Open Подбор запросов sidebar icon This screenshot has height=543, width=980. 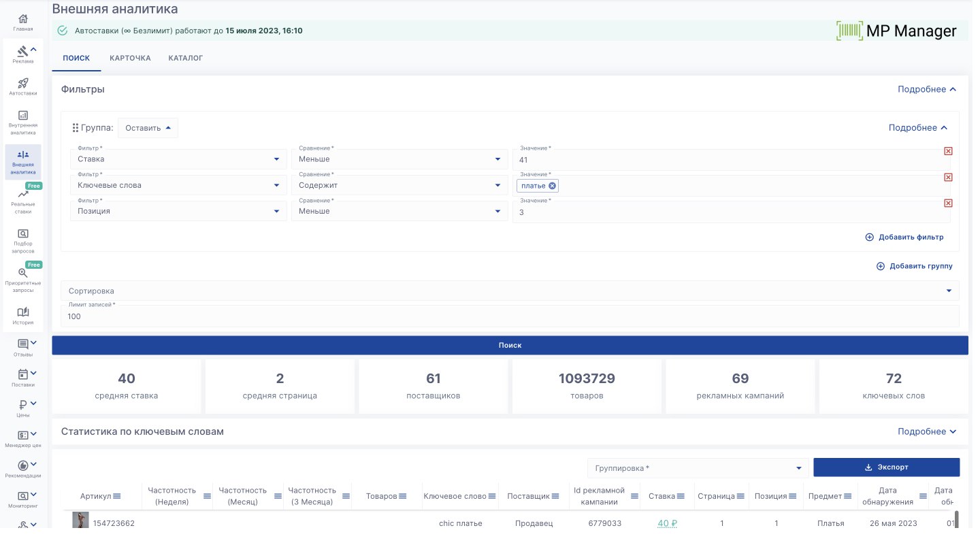point(23,235)
